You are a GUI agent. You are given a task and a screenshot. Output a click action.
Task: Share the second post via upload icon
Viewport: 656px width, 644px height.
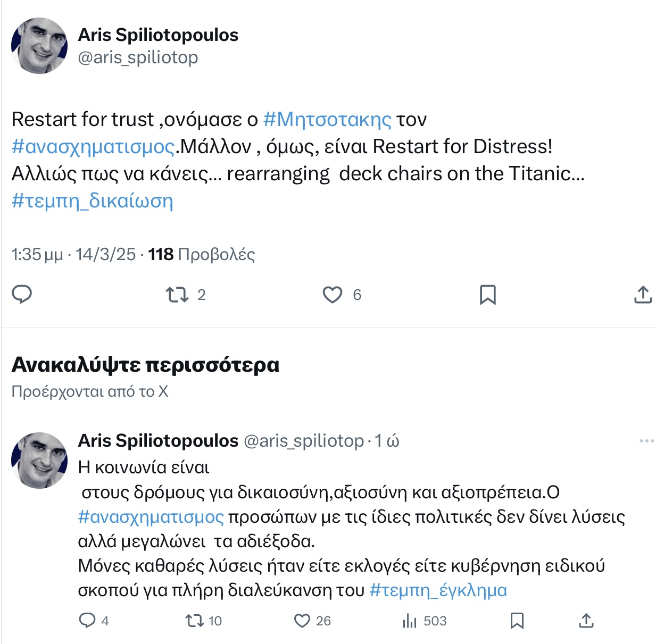[586, 620]
